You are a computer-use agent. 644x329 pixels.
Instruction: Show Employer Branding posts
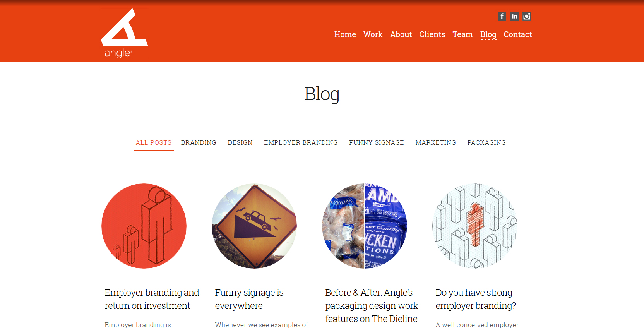(x=301, y=142)
